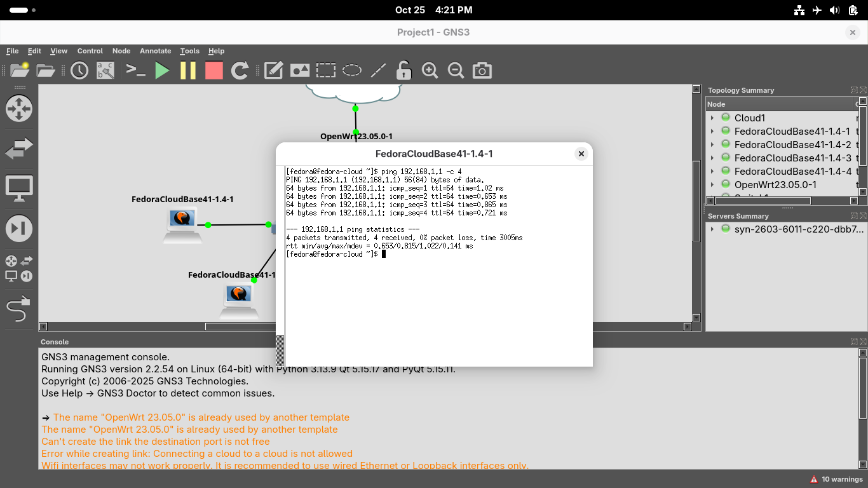Expand Cloud1 in the Topology Summary

[712, 118]
